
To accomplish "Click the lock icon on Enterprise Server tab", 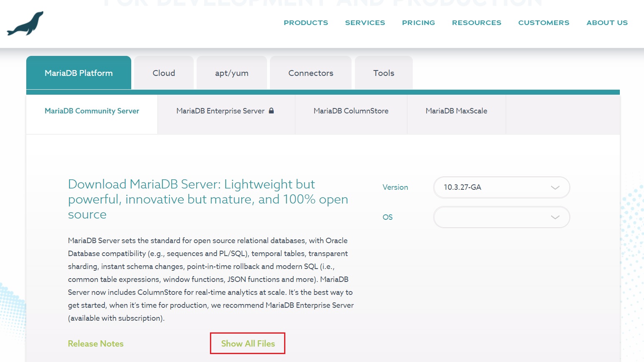I will coord(271,111).
